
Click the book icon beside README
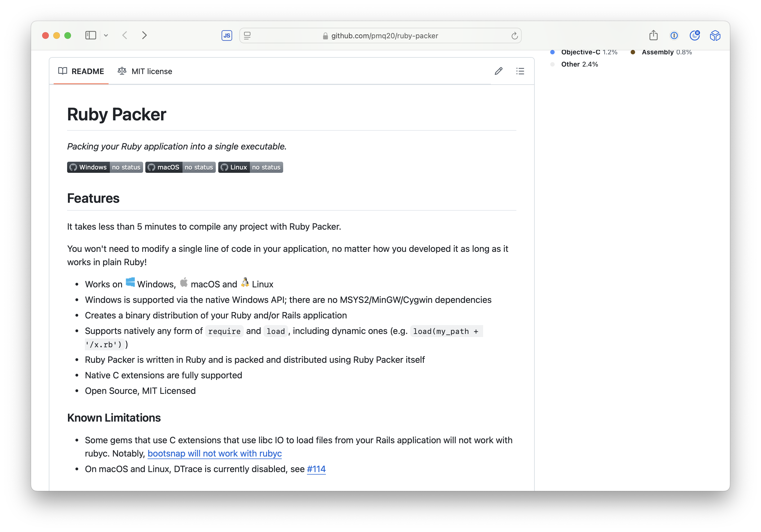63,71
